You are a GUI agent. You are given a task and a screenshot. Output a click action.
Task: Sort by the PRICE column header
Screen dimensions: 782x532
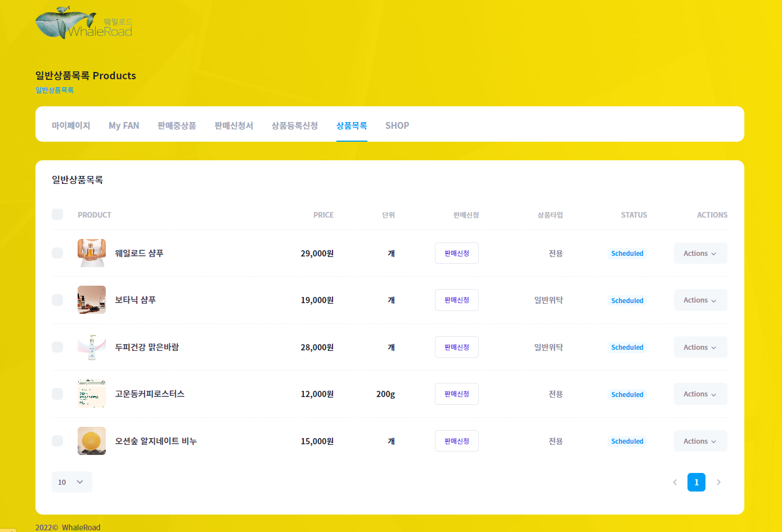click(323, 215)
